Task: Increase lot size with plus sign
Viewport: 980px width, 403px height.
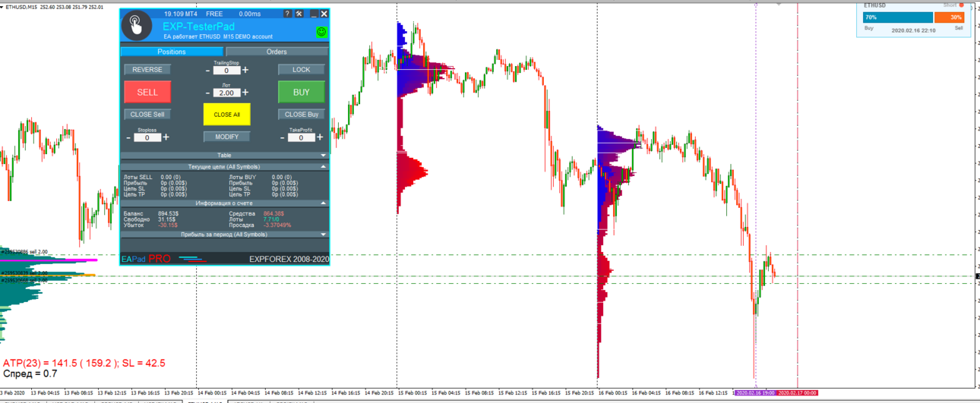Action: pyautogui.click(x=245, y=93)
